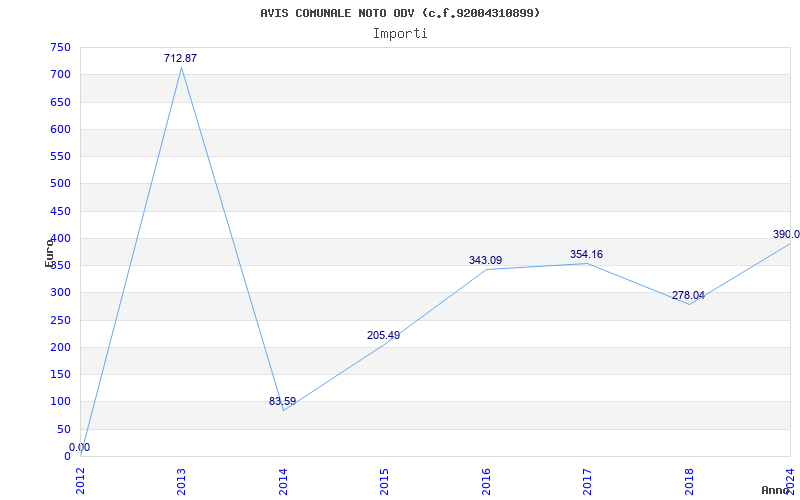
Task: Click the 700 y-axis tick label
Action: 60,74
